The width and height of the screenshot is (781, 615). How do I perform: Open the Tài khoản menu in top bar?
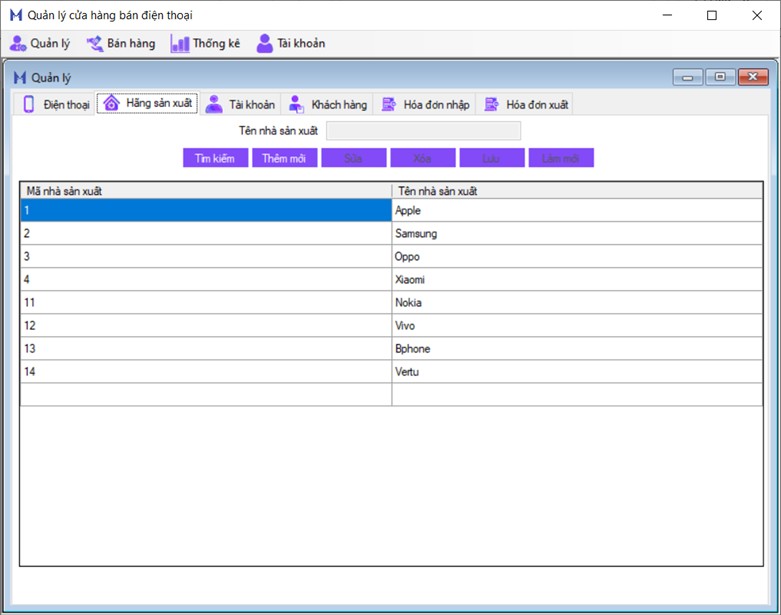coord(291,43)
